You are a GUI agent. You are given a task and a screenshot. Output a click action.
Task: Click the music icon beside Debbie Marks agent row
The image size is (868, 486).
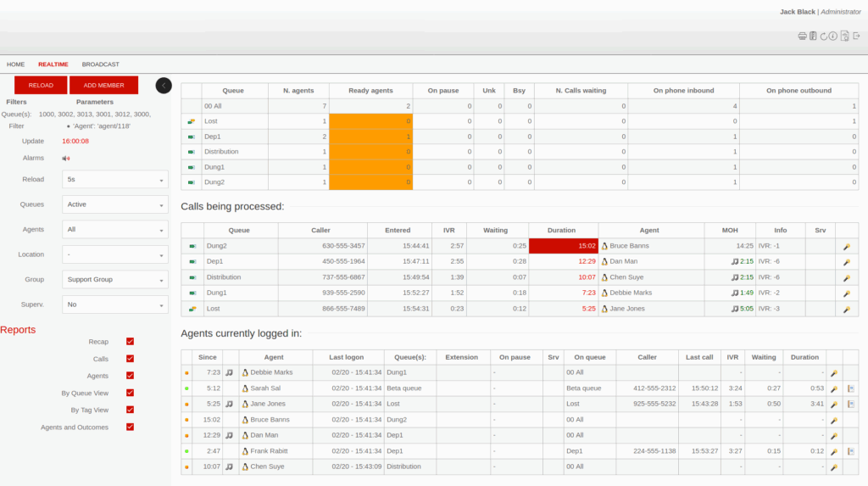tap(229, 372)
